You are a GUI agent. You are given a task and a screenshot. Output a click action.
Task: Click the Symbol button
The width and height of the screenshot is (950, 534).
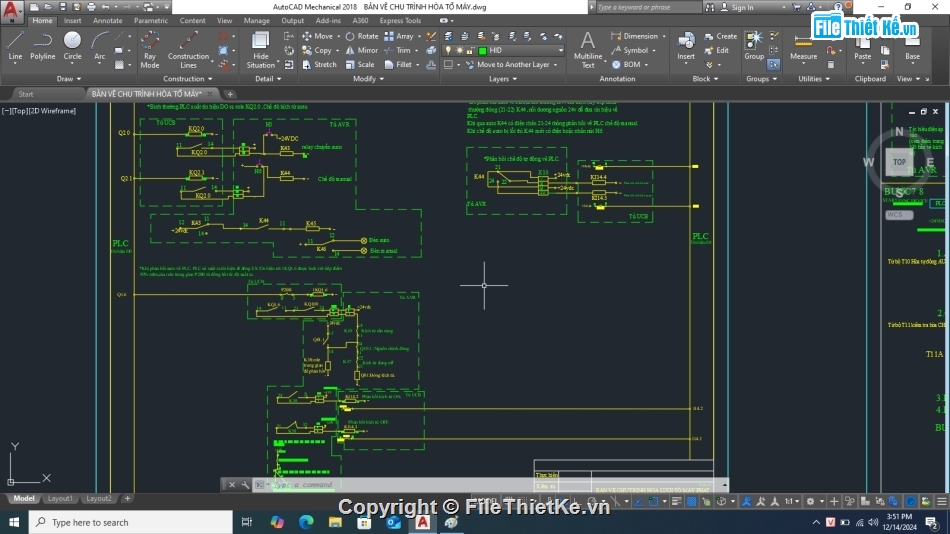pos(629,50)
